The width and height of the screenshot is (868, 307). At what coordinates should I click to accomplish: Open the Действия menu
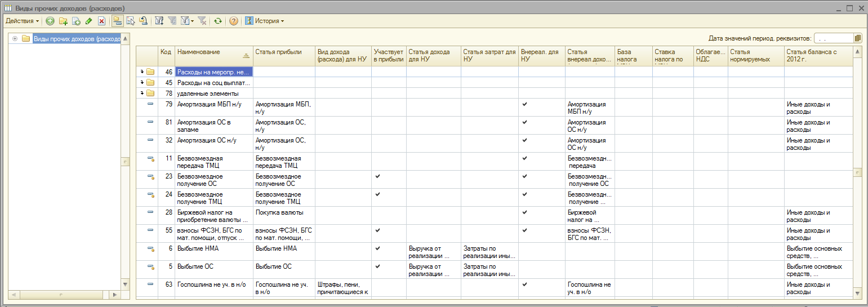[23, 21]
